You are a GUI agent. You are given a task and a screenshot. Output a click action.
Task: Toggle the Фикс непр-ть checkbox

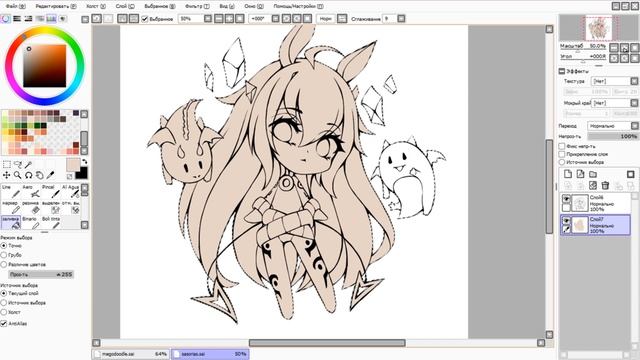pyautogui.click(x=562, y=146)
